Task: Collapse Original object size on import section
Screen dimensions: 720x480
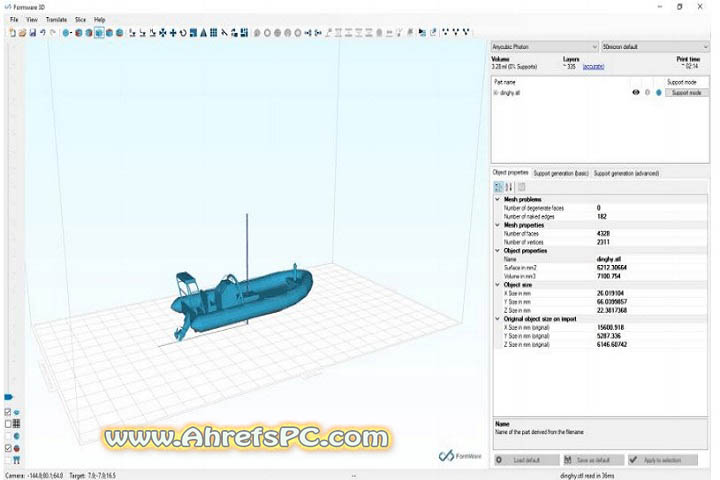Action: 498,319
